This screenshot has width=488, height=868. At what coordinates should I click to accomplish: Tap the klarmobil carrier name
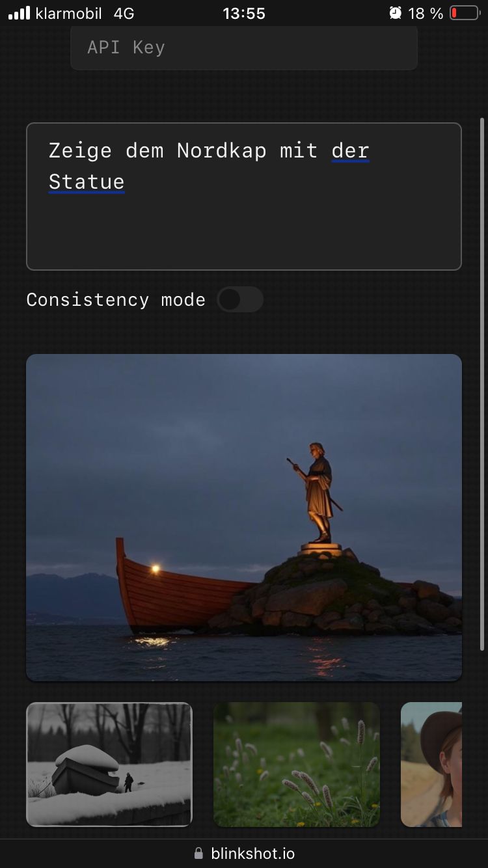(69, 13)
